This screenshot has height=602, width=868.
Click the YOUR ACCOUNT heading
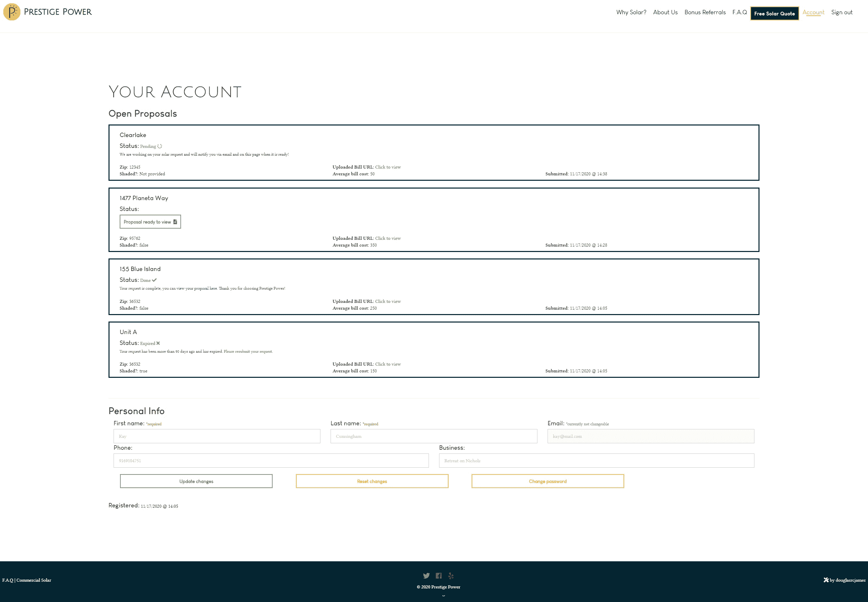(175, 92)
